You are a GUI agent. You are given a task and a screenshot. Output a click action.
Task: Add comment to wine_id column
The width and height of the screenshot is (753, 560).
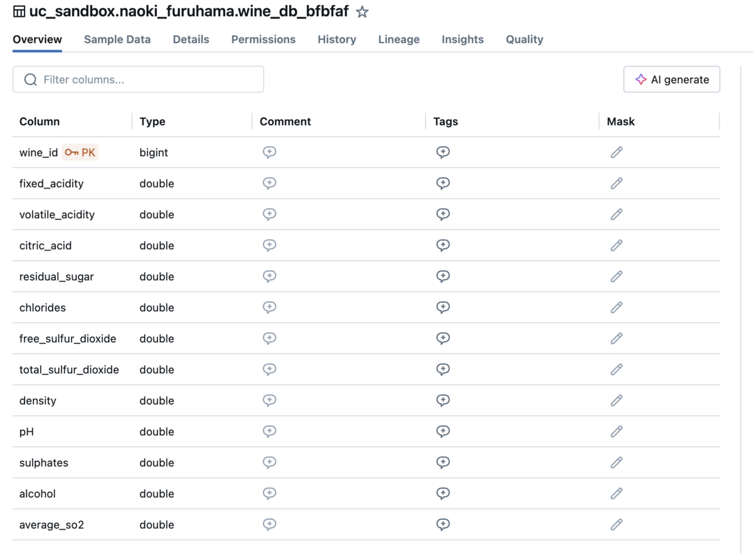[269, 152]
